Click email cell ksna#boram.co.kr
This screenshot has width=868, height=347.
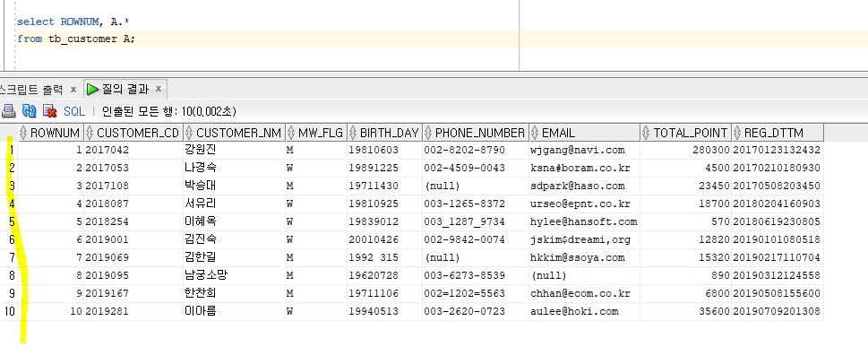coord(585,168)
